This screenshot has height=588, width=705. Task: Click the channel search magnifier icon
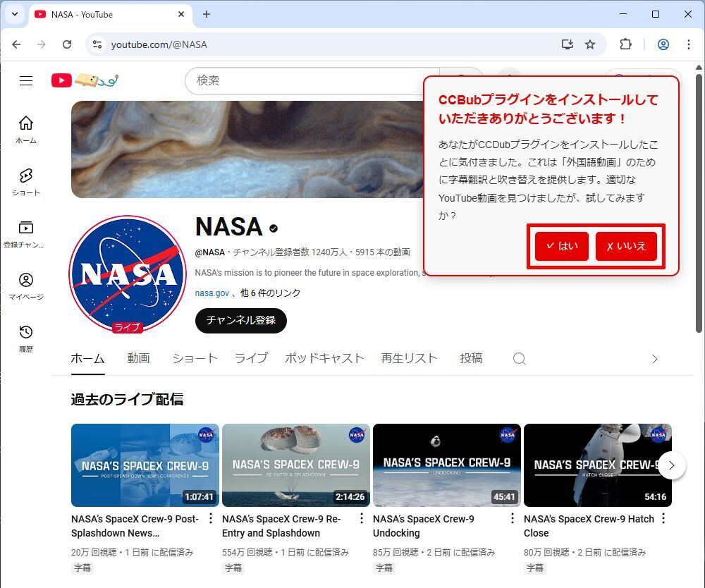(520, 359)
